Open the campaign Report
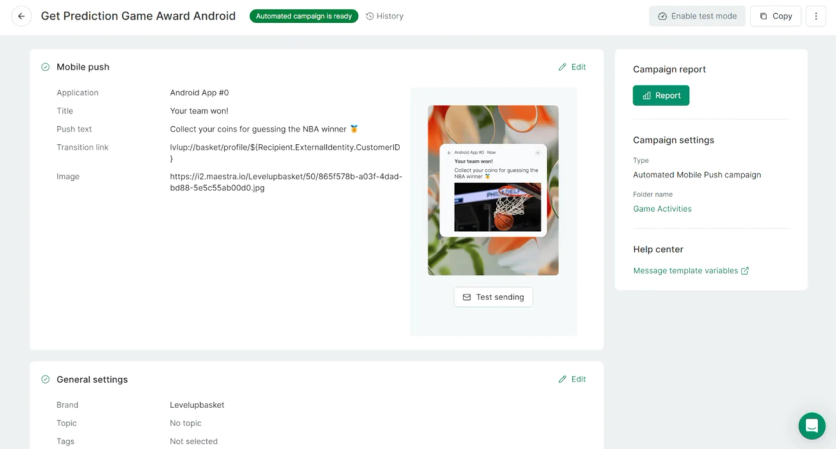Screen dimensions: 836x449 [x=661, y=95]
